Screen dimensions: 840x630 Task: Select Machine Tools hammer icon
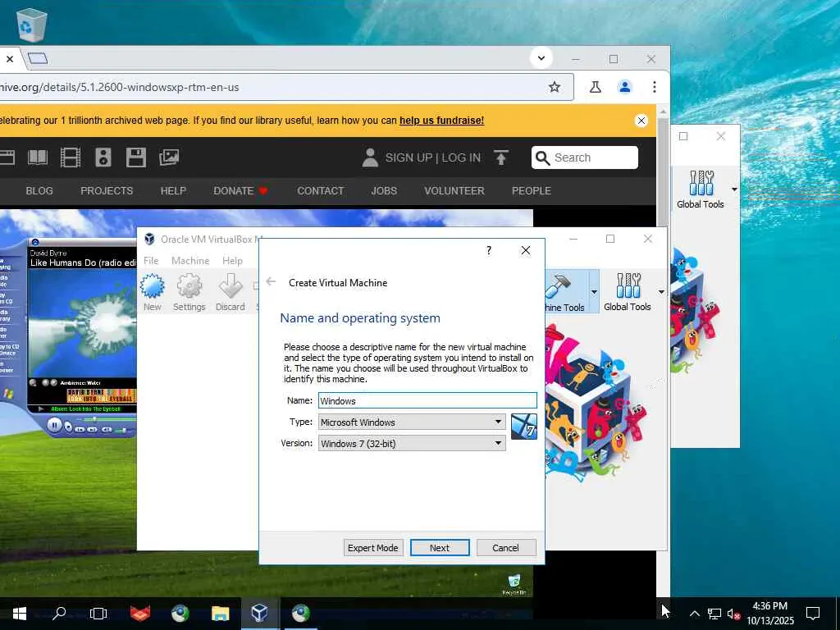tap(558, 285)
